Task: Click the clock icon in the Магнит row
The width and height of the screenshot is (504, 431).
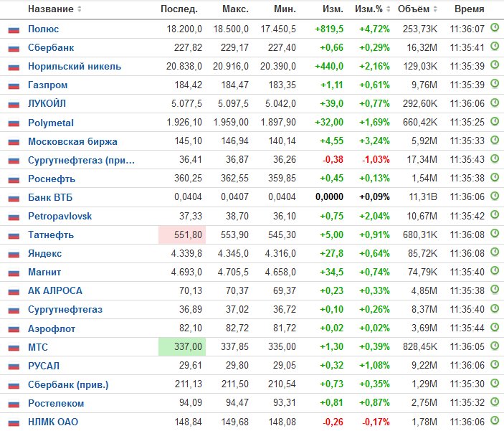Action: click(x=495, y=271)
